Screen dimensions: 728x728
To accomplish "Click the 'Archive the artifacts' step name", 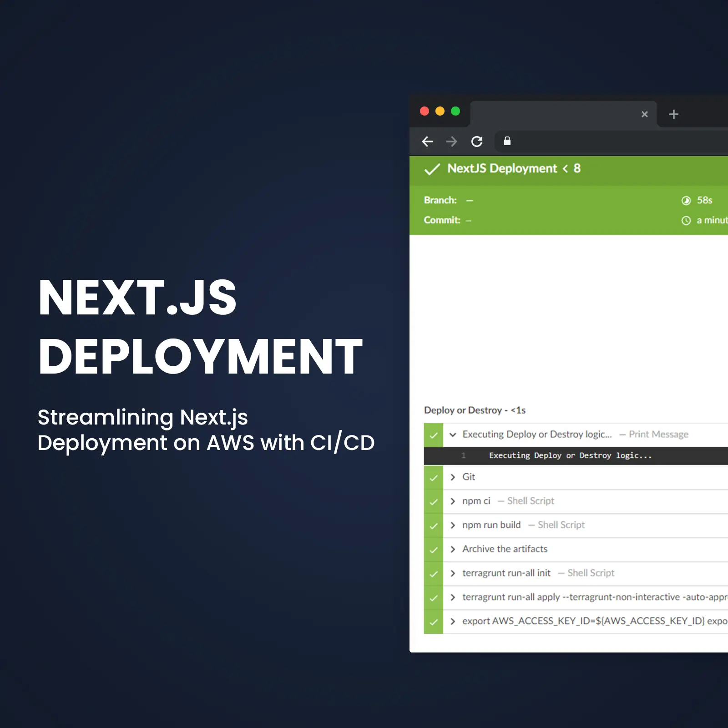I will (505, 549).
